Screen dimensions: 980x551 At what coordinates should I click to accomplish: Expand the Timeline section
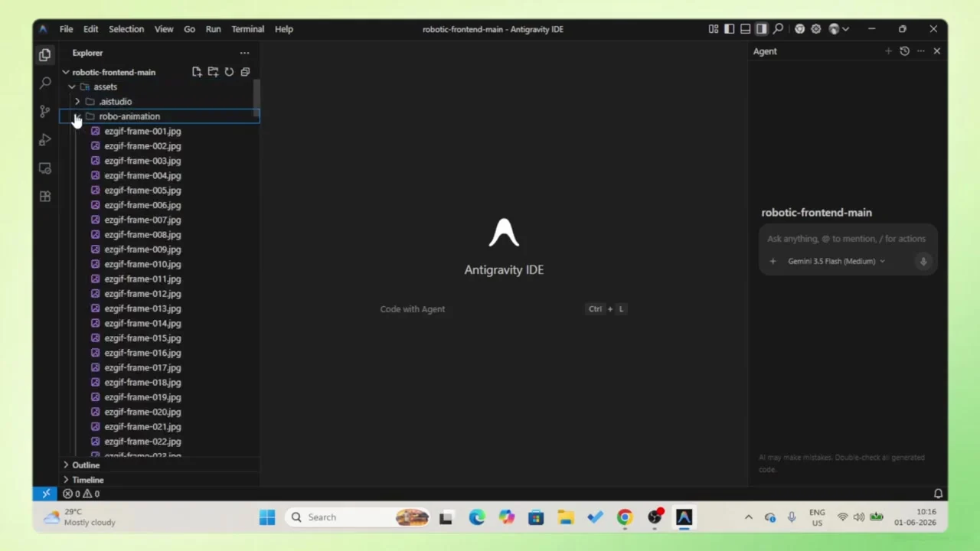(66, 480)
